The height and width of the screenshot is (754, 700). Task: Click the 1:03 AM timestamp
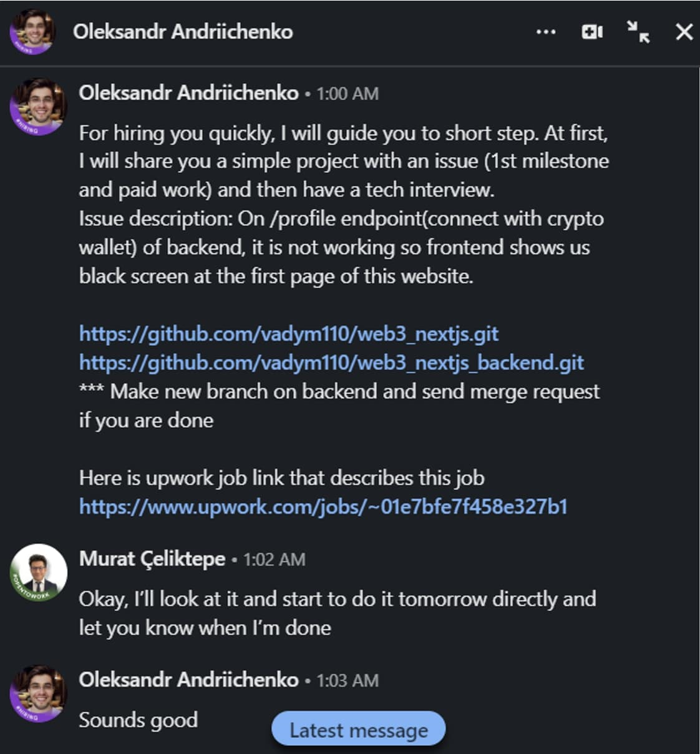coord(348,680)
